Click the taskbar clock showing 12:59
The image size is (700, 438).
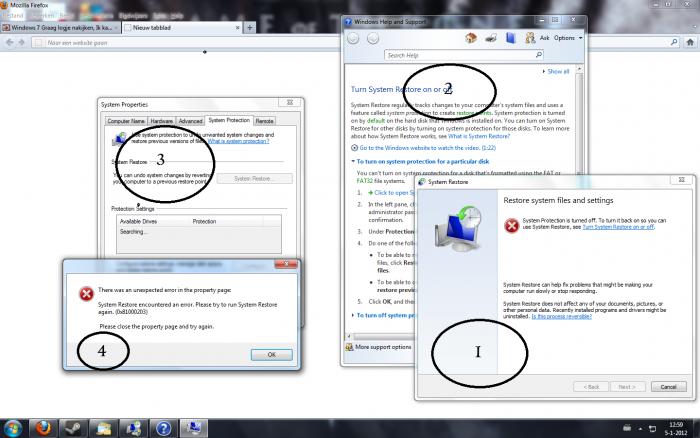click(x=676, y=429)
